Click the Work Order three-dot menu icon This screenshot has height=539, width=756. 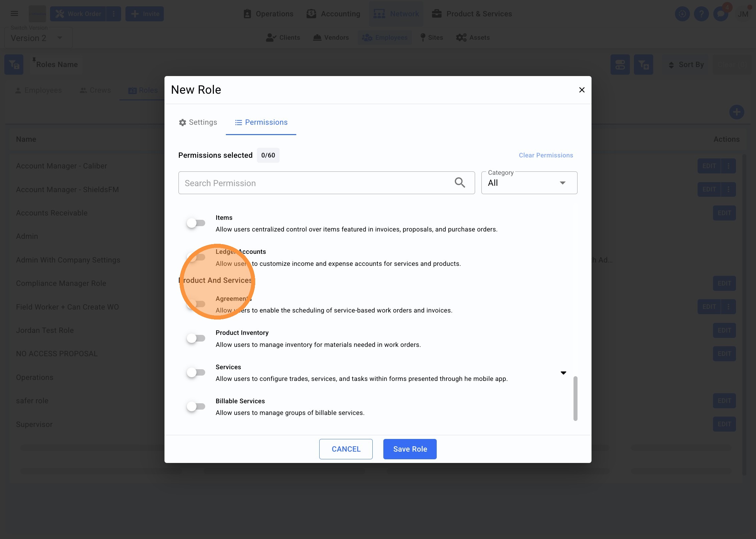pos(114,14)
